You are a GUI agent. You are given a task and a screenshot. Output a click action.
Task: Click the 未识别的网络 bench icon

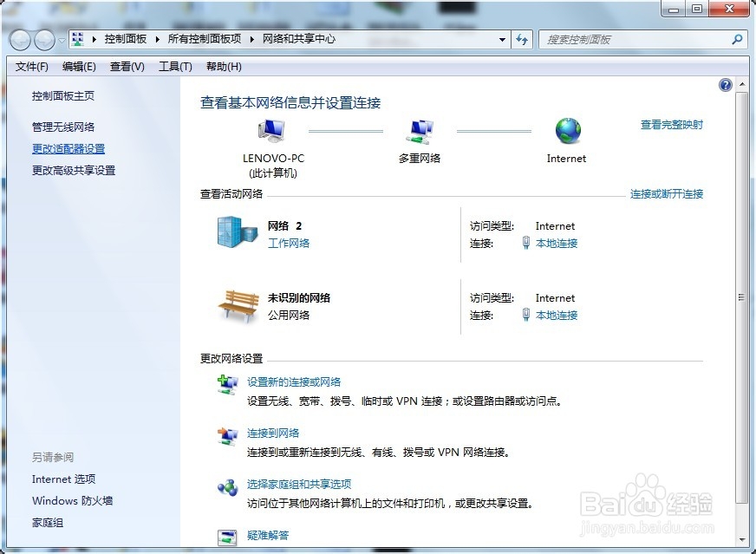coord(236,305)
